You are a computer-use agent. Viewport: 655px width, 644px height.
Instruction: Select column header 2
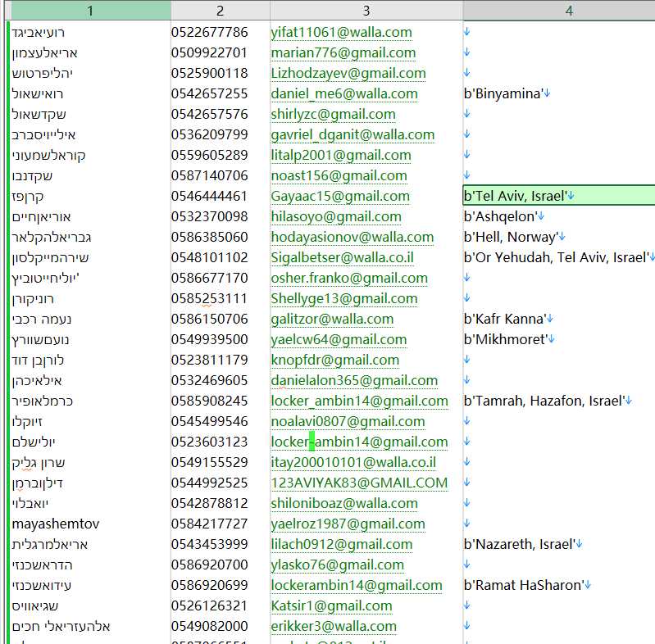click(x=221, y=11)
